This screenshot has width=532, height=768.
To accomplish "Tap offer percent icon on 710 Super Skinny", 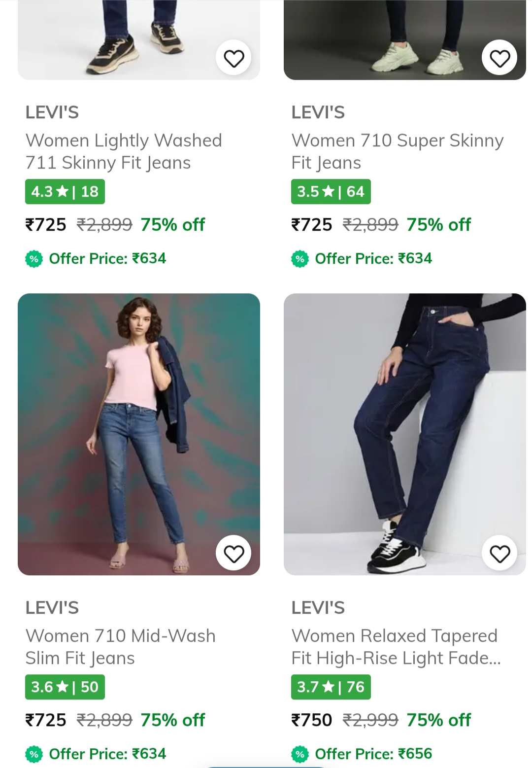I will [299, 258].
